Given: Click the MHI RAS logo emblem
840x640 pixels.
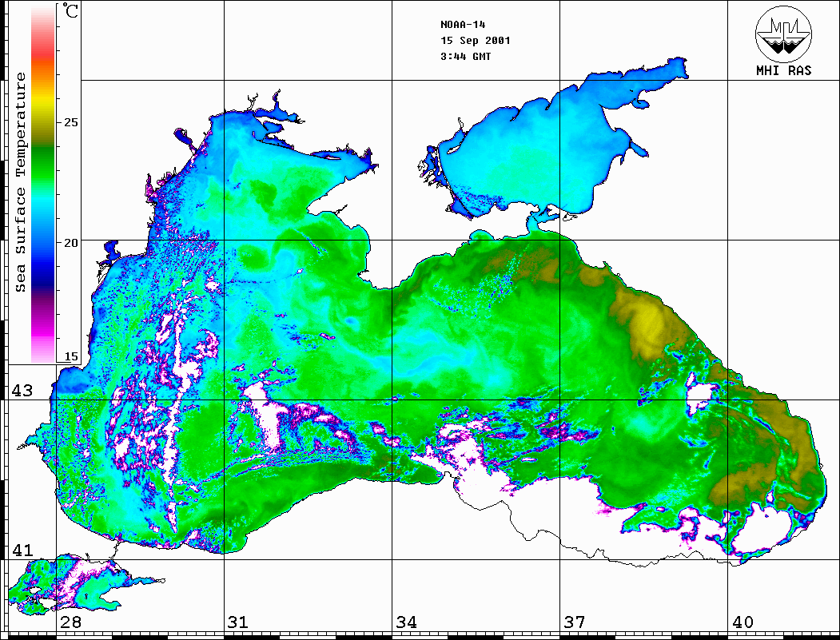Looking at the screenshot, I should [784, 34].
